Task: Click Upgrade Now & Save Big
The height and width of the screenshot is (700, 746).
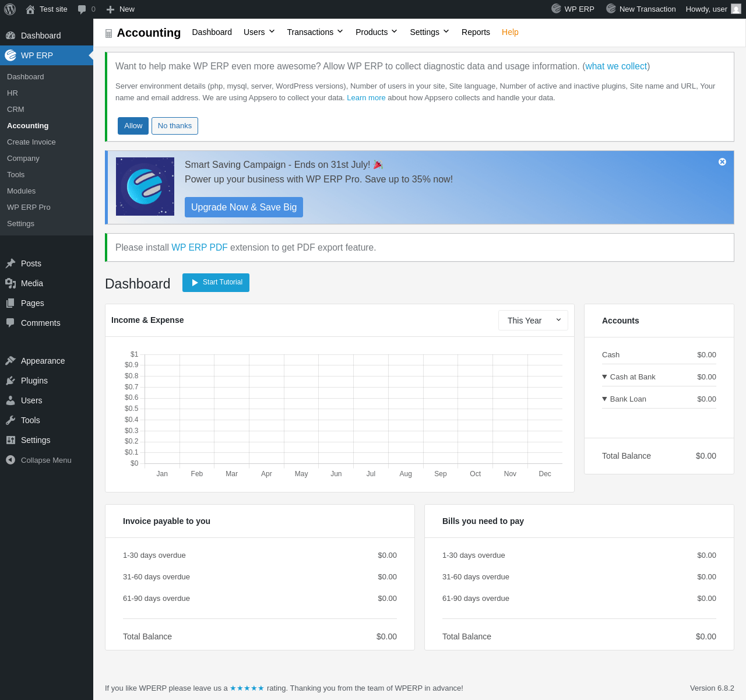Action: click(x=244, y=207)
